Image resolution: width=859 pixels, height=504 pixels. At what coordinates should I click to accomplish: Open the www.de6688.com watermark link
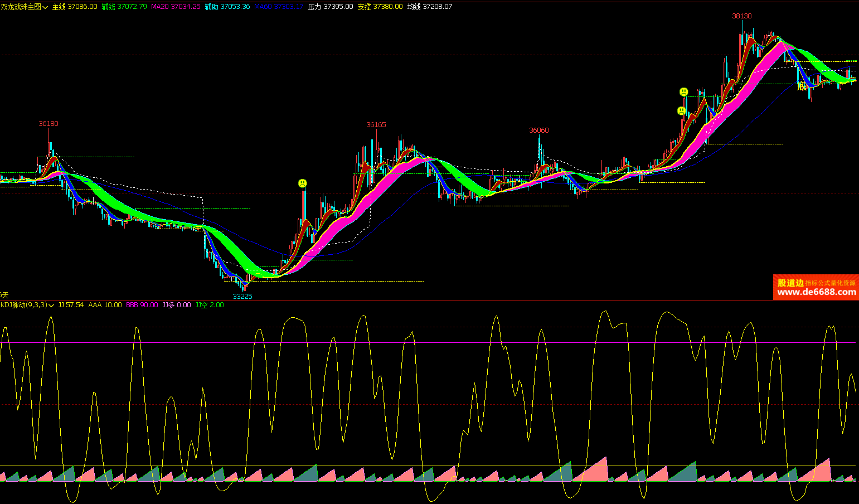pyautogui.click(x=816, y=292)
